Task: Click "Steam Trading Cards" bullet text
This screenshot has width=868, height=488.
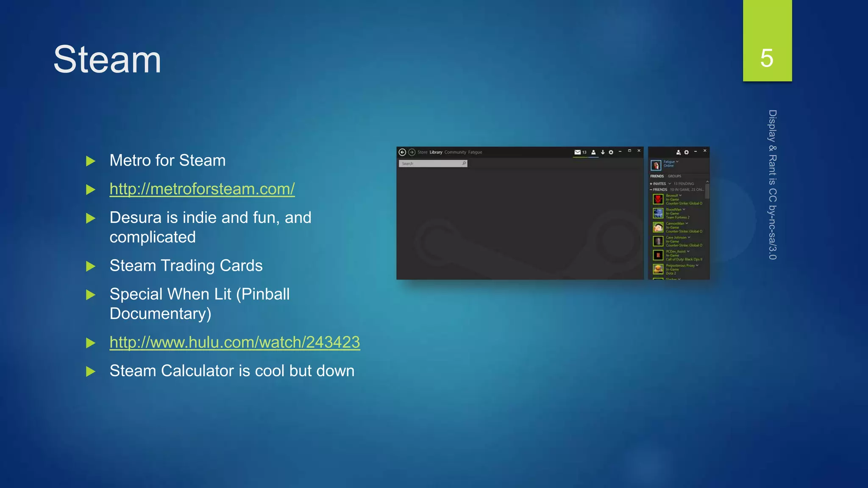Action: [x=186, y=266]
